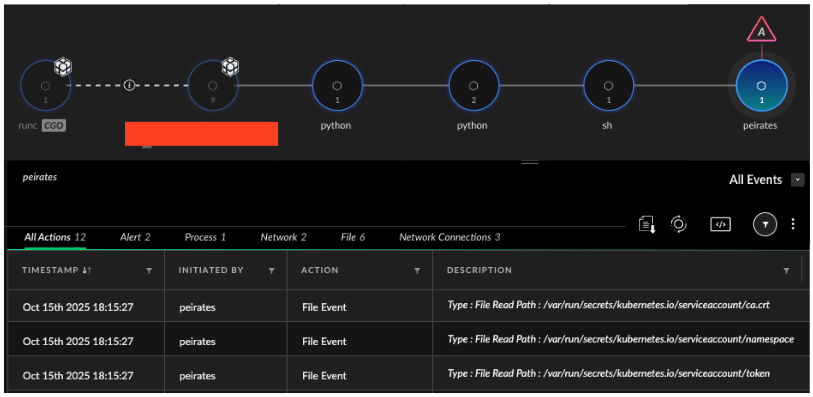Click File Event in the namespace row
Image resolution: width=813 pixels, height=397 pixels.
pos(325,342)
